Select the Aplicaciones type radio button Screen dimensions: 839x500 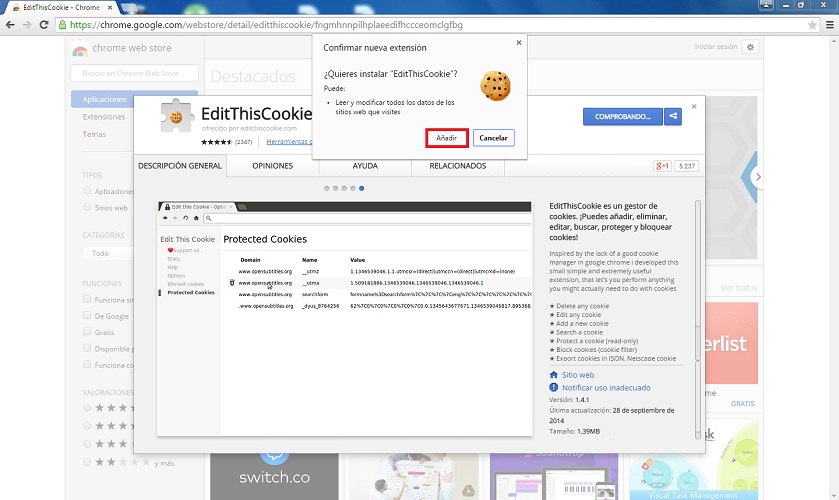click(87, 191)
